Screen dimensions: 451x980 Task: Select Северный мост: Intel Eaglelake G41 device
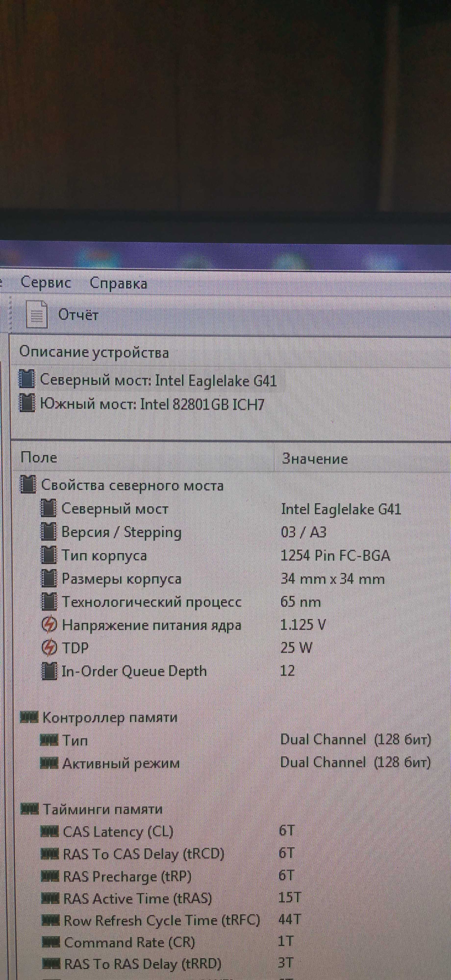coord(148,380)
